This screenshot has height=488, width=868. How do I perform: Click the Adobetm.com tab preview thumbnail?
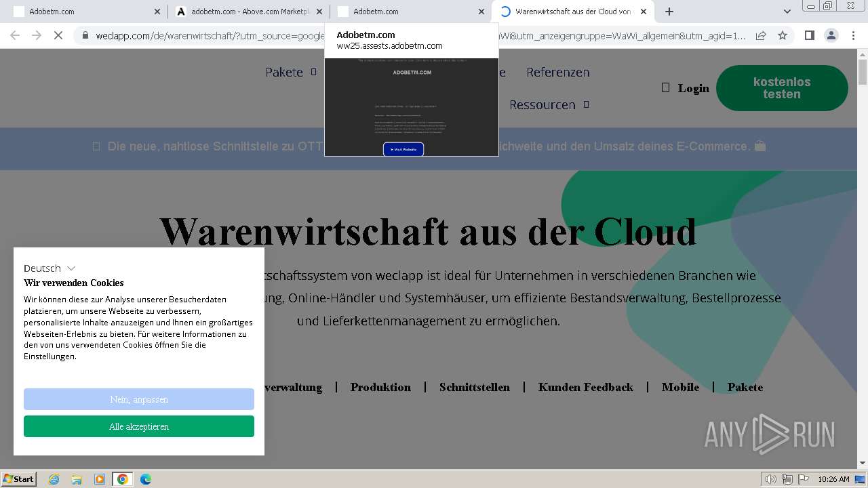[x=412, y=107]
